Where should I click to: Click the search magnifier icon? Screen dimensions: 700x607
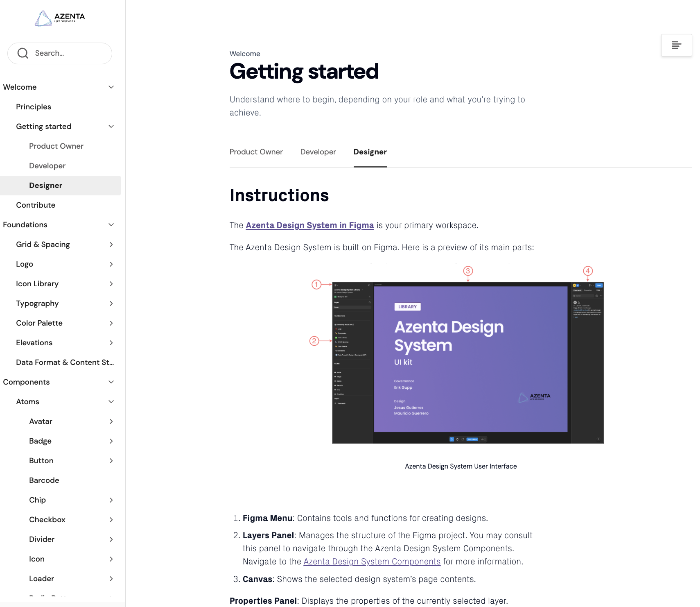[x=23, y=53]
